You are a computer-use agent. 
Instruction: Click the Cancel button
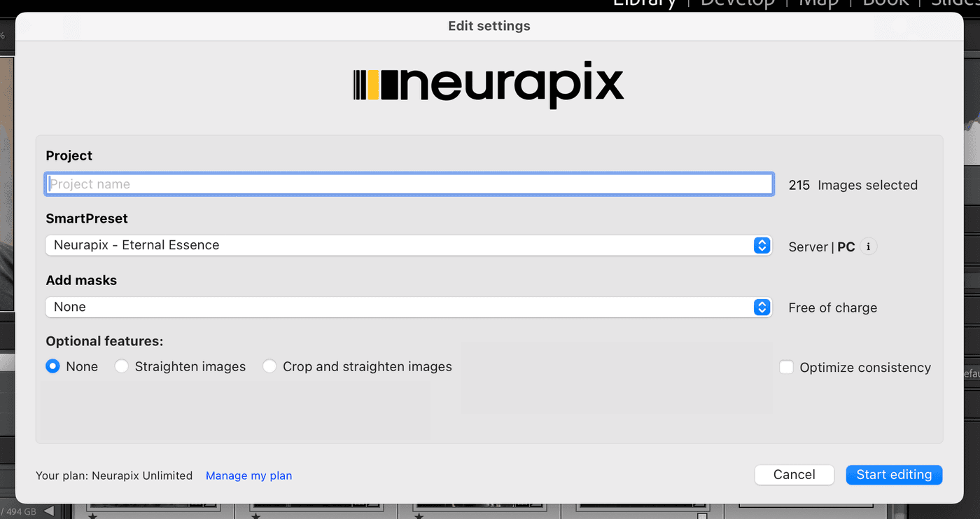click(x=794, y=475)
